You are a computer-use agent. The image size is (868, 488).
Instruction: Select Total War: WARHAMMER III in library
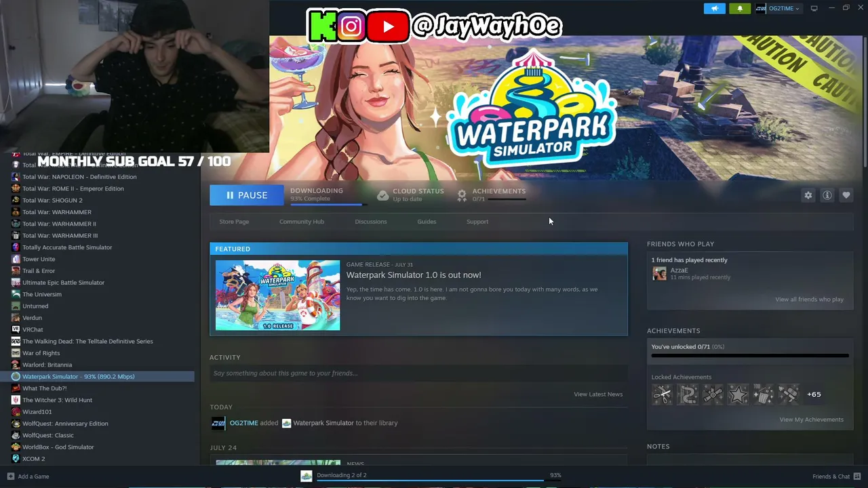click(60, 236)
